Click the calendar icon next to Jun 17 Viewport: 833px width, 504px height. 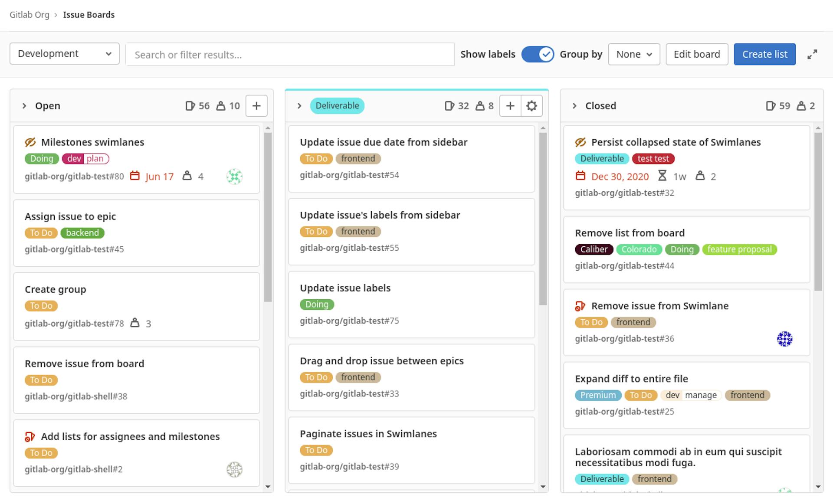(135, 176)
